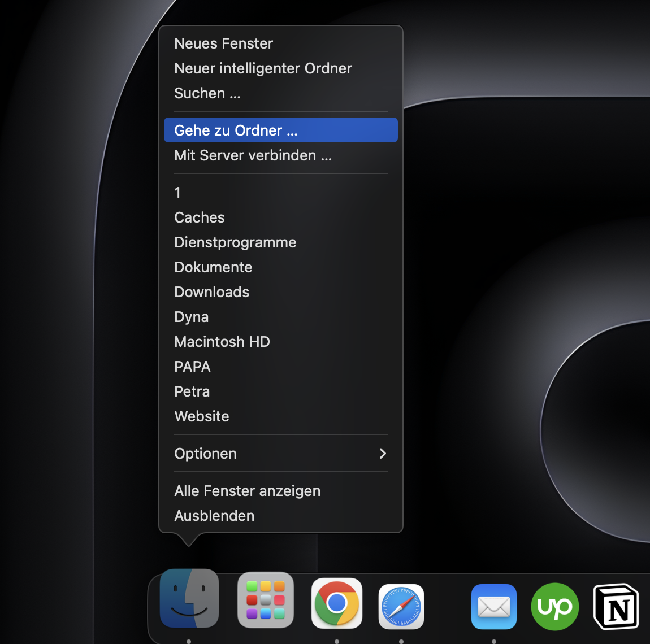Launch the Upwork app from the Dock
This screenshot has width=650, height=644.
click(554, 606)
